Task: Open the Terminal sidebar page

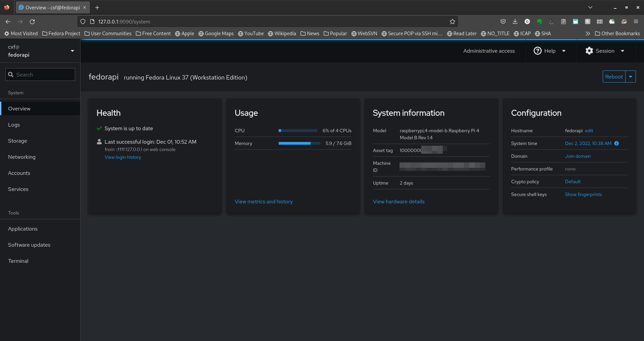Action: click(x=18, y=261)
